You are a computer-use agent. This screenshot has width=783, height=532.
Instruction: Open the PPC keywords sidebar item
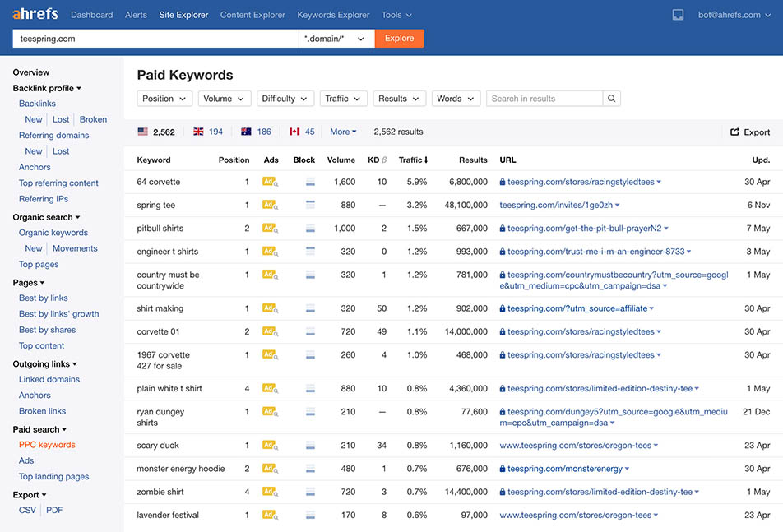tap(47, 445)
